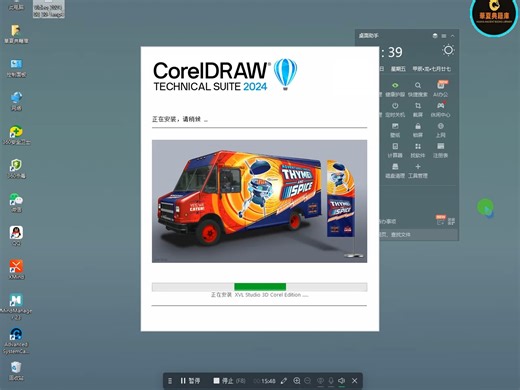Click the small icon right of NEW badge
520x390 pixels.
coord(451,221)
